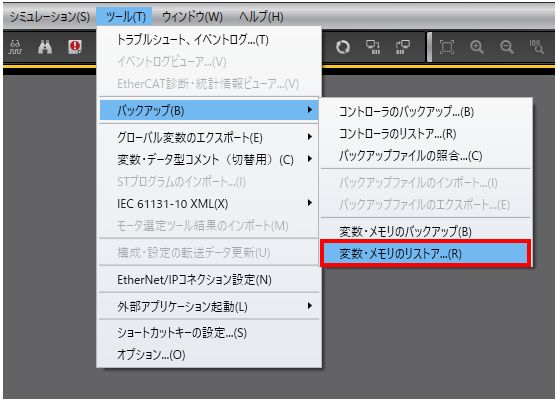This screenshot has height=401, width=557.
Task: Click the pulse waveform toolbar icon
Action: (15, 47)
